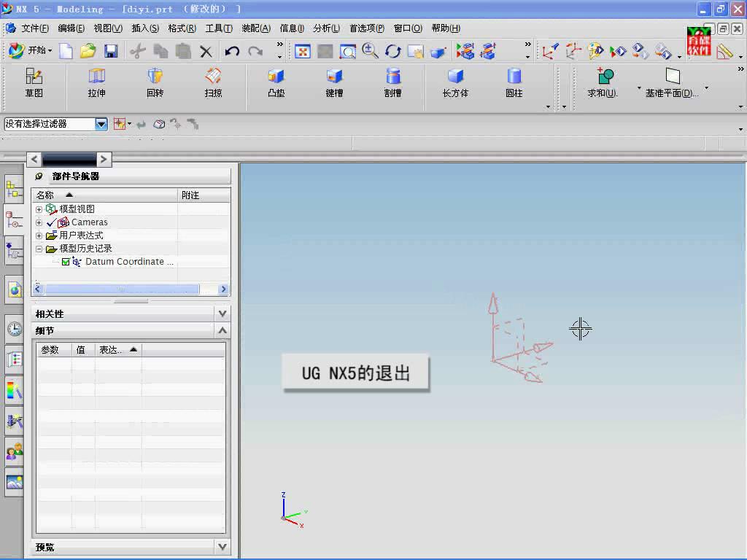
Task: Open the 装配(A) menu
Action: pos(256,28)
